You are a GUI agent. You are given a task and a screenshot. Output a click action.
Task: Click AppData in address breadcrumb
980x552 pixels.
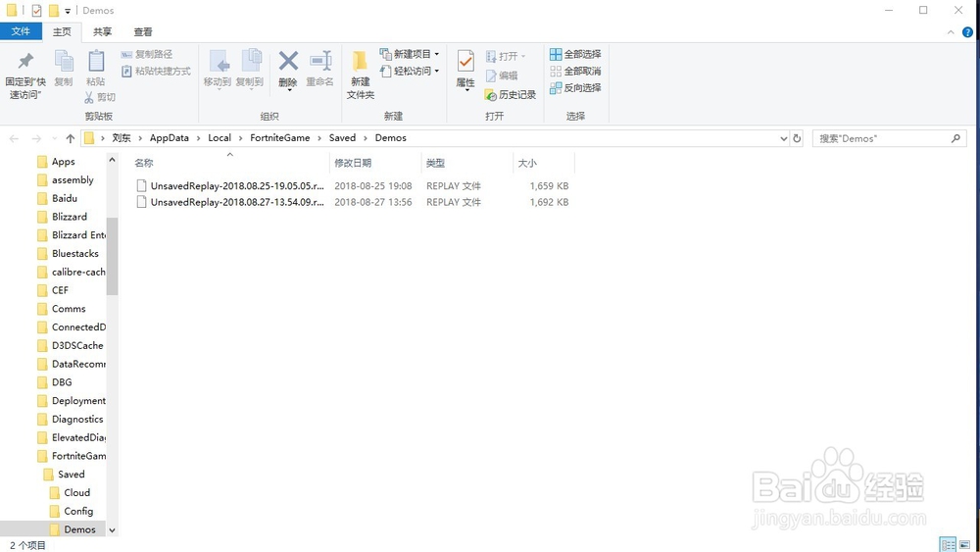pos(170,138)
